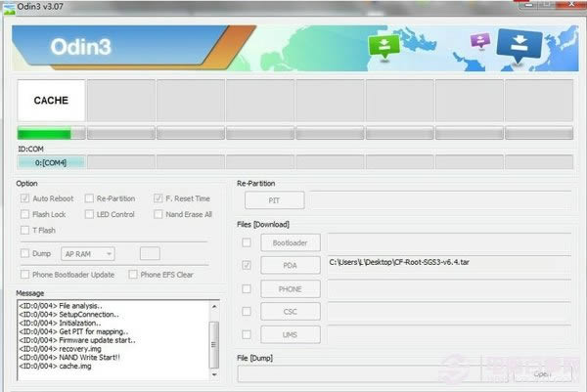Click the message log scroll up arrow
Screen dimensions: 587x392
214,307
